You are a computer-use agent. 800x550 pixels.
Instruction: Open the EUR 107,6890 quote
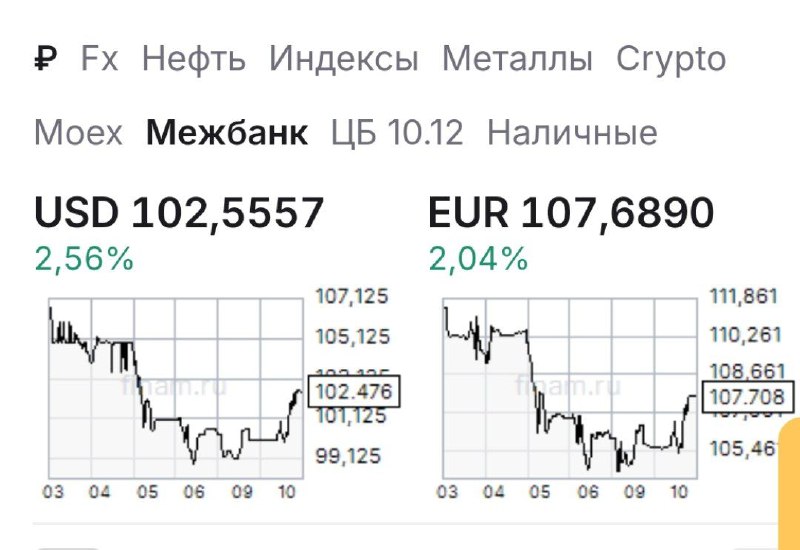(570, 213)
